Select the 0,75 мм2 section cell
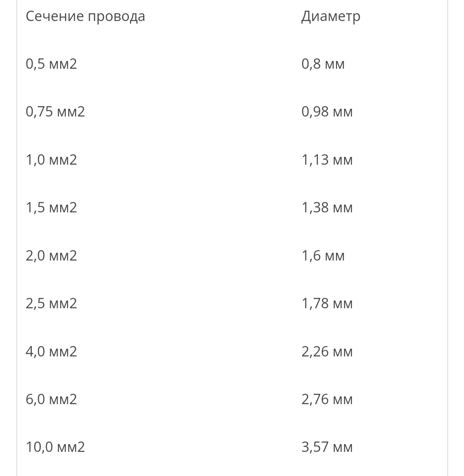Image resolution: width=464 pixels, height=476 pixels. pyautogui.click(x=55, y=112)
